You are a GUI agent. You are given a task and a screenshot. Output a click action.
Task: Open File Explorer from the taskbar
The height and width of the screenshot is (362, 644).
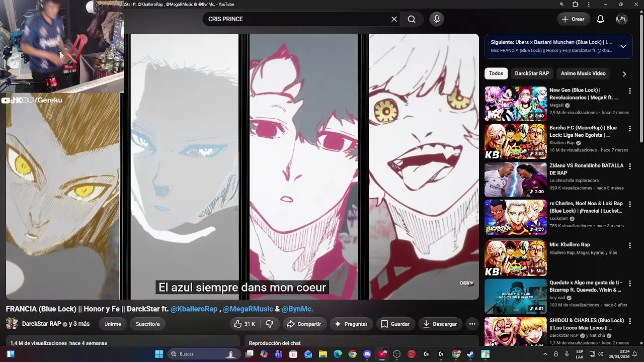(323, 354)
